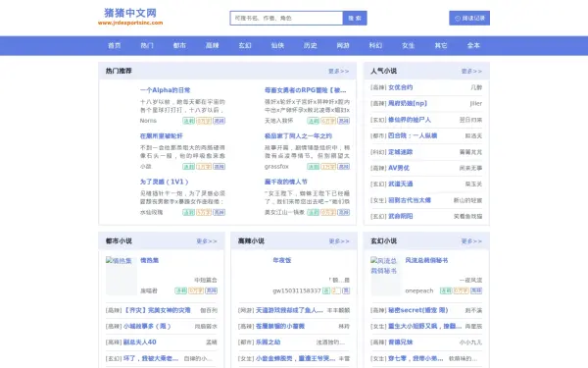Go to 首页 in the navigation bar
This screenshot has height=368, width=588.
coord(115,45)
